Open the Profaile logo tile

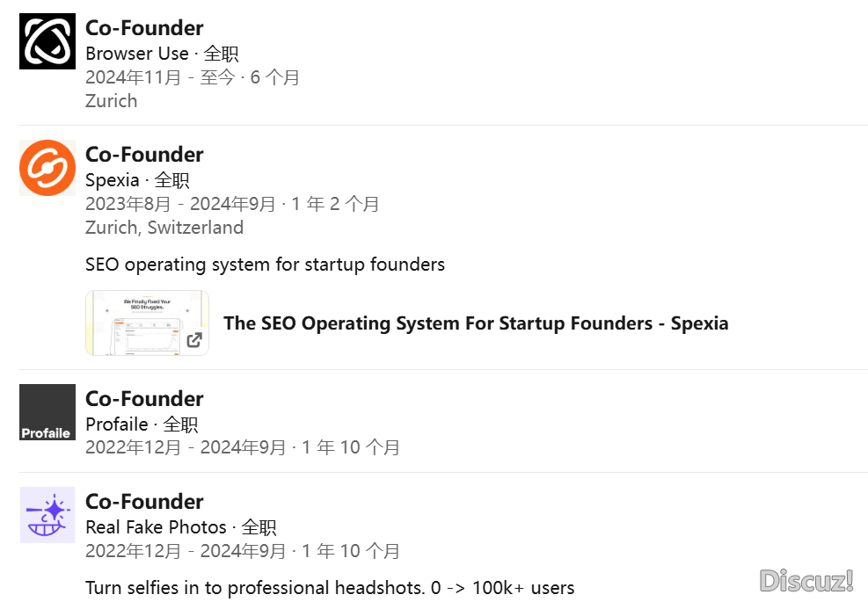[47, 412]
